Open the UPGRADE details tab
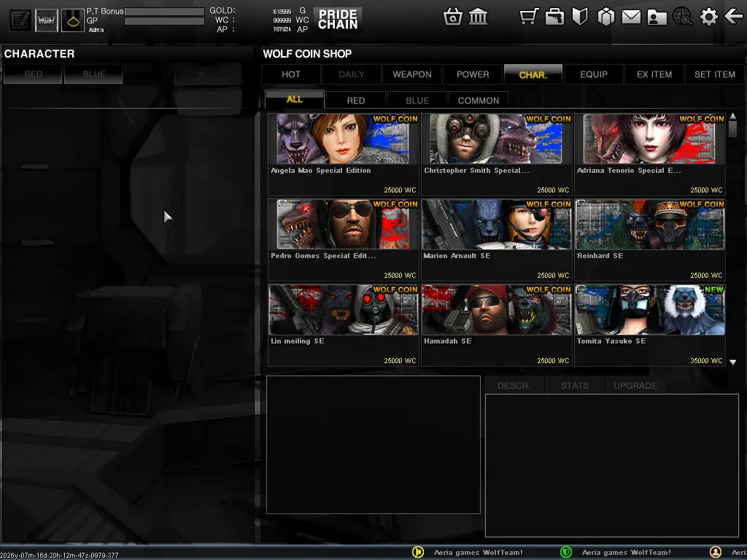 click(x=635, y=386)
